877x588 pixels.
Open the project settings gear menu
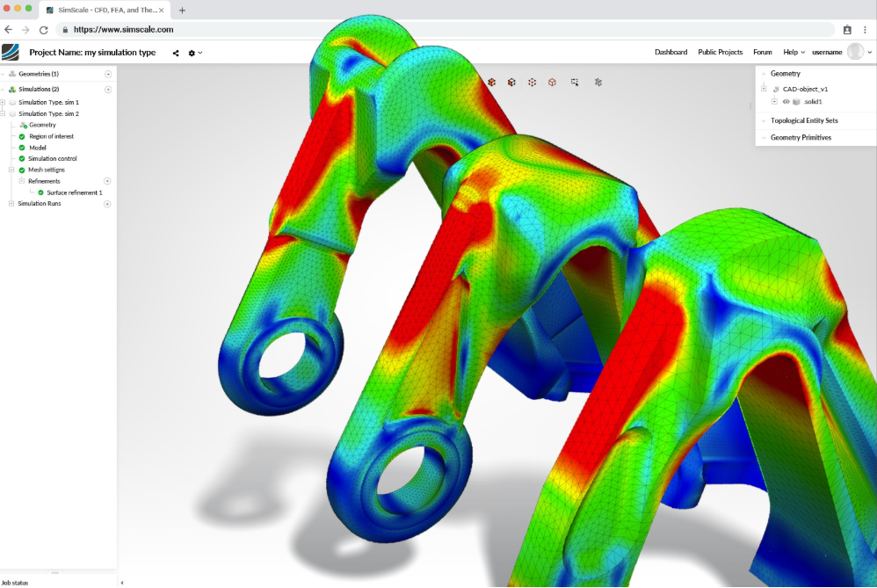click(192, 53)
